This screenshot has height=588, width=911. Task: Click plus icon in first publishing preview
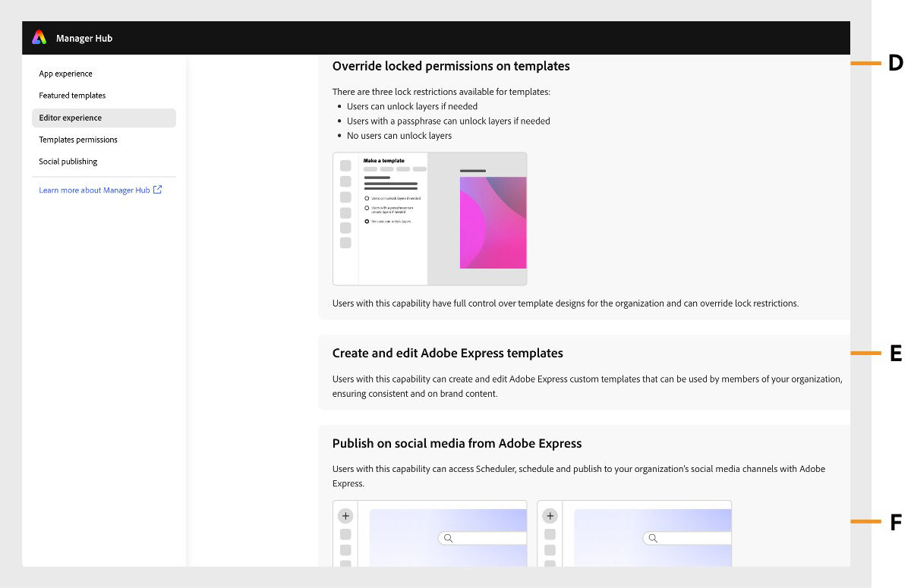tap(345, 516)
